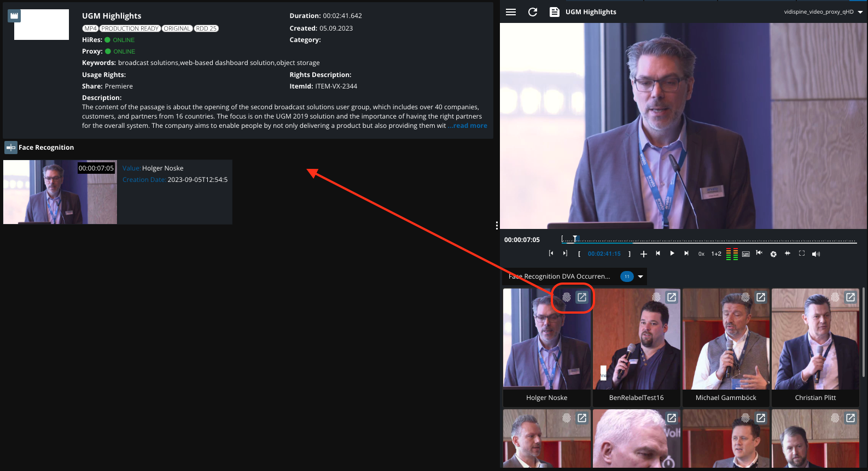The width and height of the screenshot is (868, 471).
Task: Add a new marker with the plus icon
Action: 644,254
